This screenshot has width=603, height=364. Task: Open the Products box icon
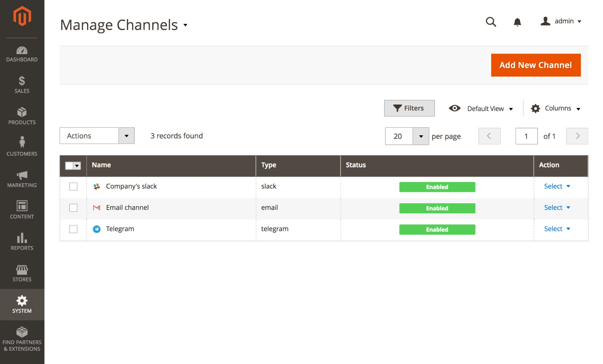22,112
